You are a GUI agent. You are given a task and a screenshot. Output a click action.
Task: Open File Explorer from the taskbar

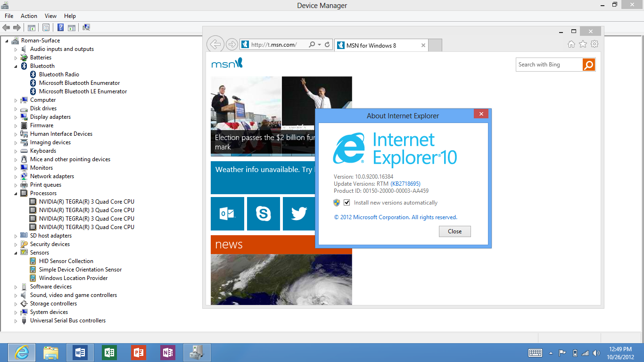click(x=51, y=353)
